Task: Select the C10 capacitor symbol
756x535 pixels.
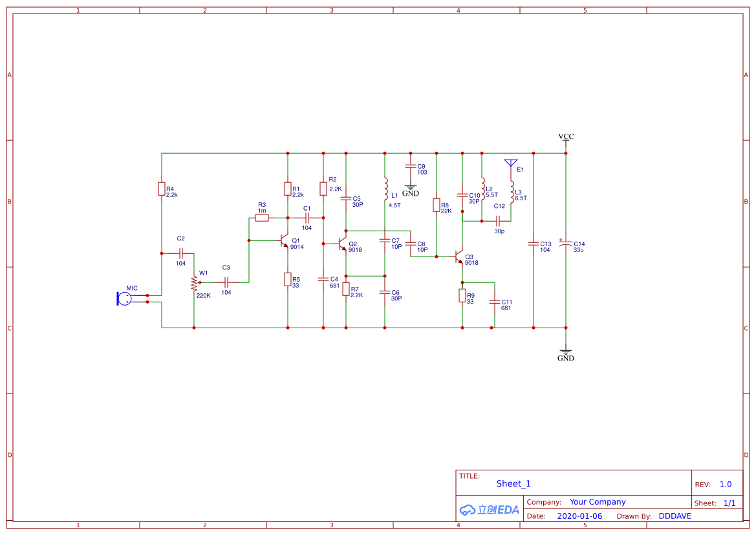Action: coord(462,196)
